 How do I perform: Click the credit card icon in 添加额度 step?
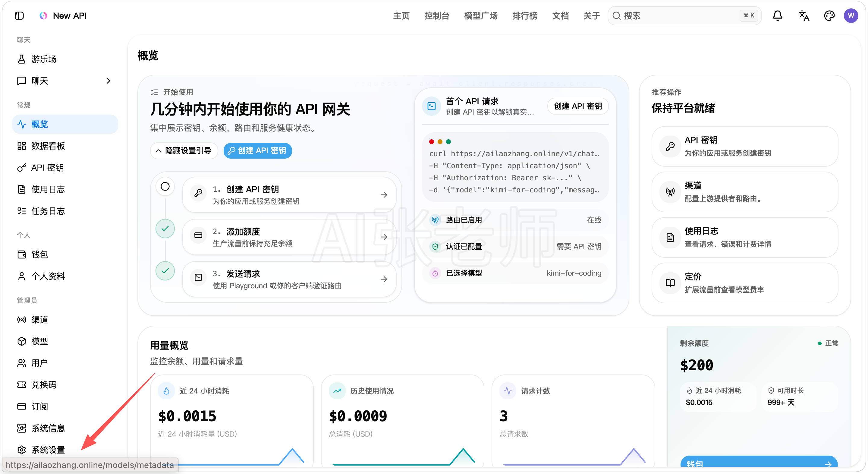tap(199, 235)
